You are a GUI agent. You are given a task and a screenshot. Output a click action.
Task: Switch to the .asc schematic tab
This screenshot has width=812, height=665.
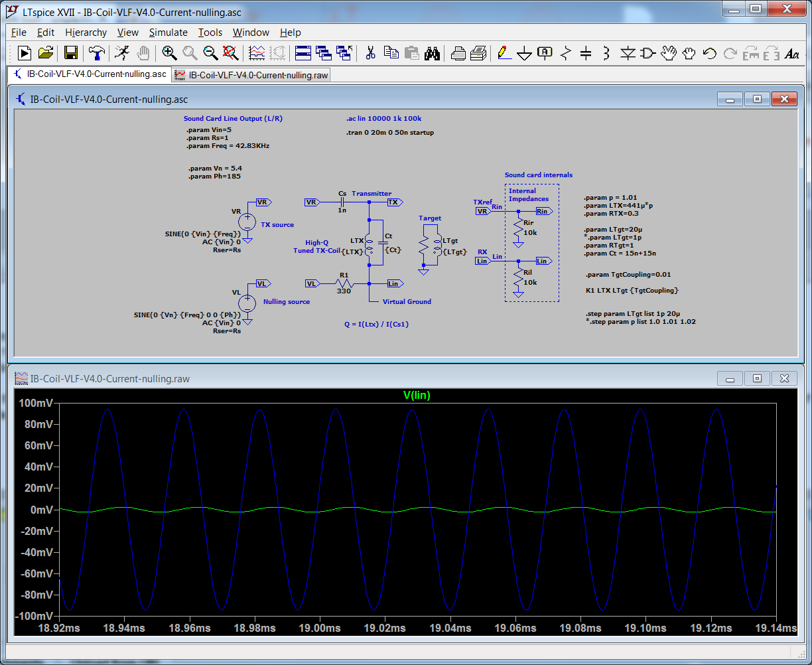click(90, 74)
